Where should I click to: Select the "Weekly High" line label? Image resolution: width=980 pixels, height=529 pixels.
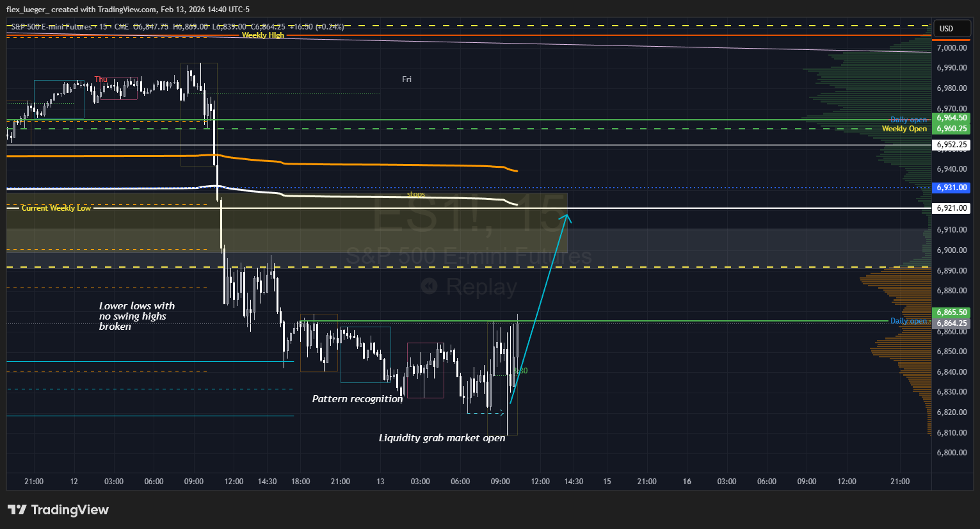[x=262, y=35]
